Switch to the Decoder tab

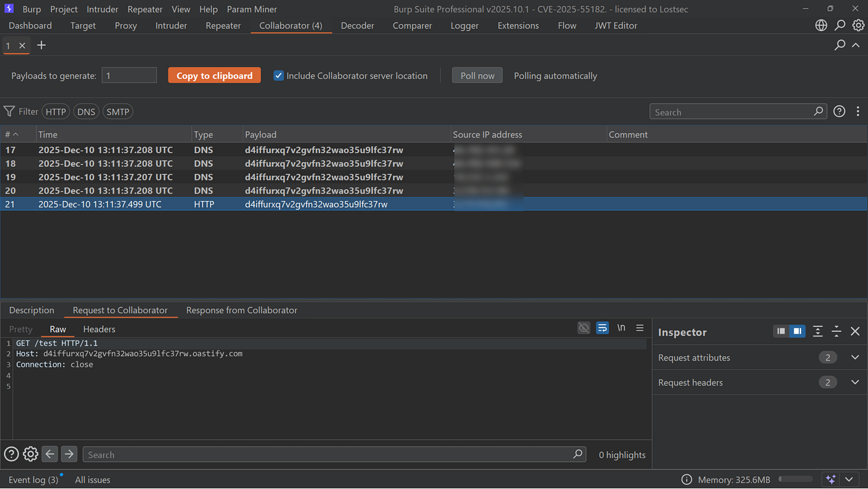tap(358, 25)
